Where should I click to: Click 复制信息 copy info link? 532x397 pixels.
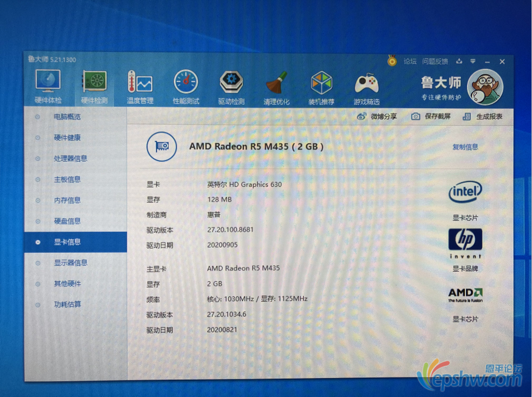[465, 147]
